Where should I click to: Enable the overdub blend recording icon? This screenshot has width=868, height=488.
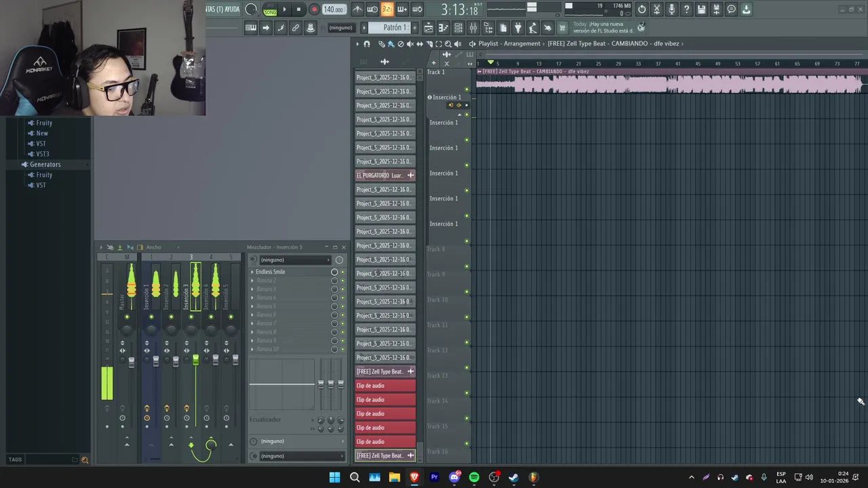[x=402, y=9]
